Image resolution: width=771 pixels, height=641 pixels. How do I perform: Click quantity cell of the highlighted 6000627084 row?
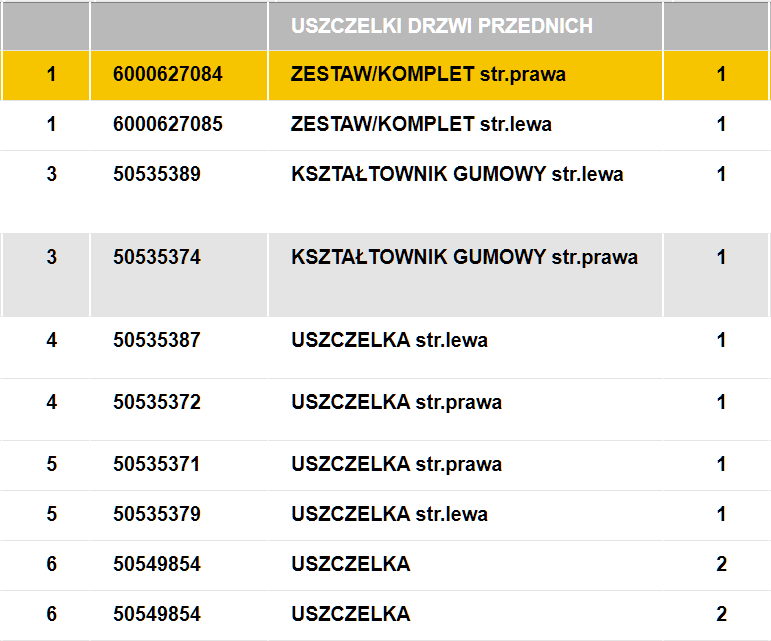click(721, 75)
